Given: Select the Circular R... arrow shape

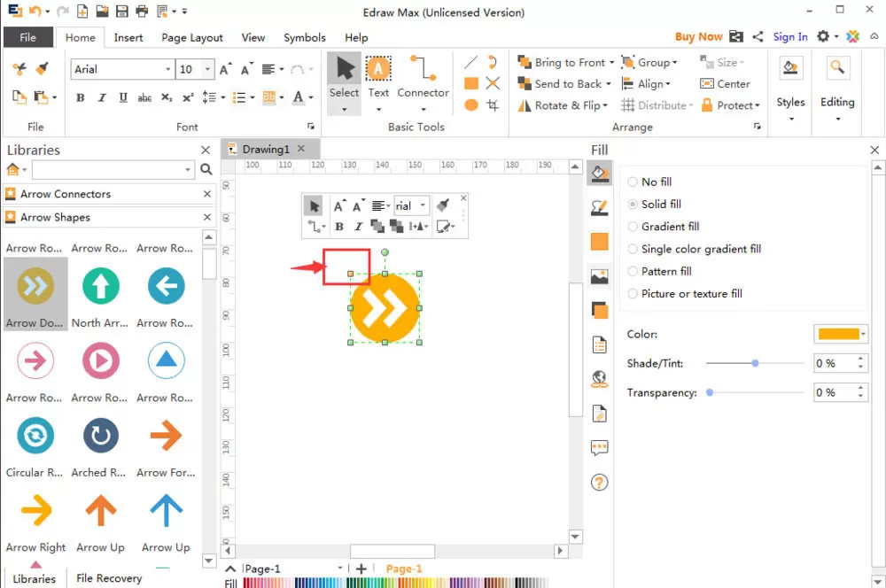Looking at the screenshot, I should point(35,445).
